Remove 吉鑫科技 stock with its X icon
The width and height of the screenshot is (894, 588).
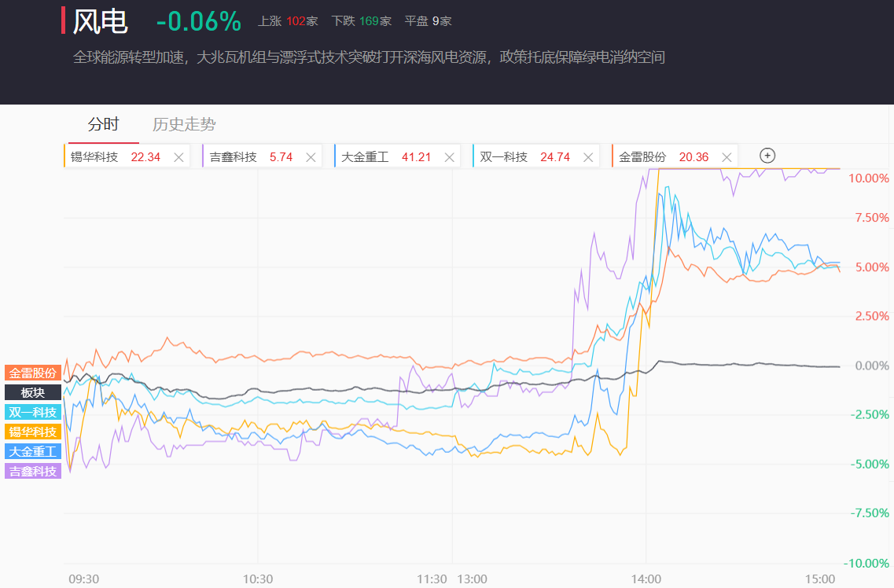pyautogui.click(x=311, y=157)
